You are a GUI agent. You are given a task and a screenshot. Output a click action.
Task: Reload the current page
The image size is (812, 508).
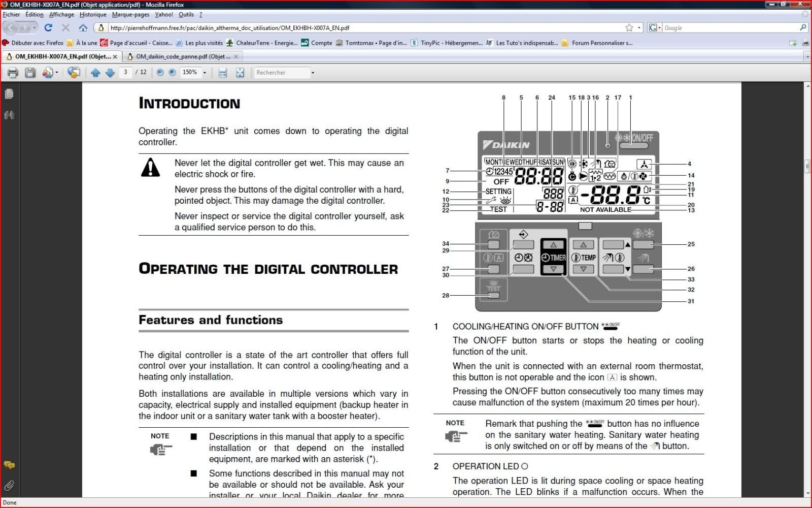tap(48, 28)
